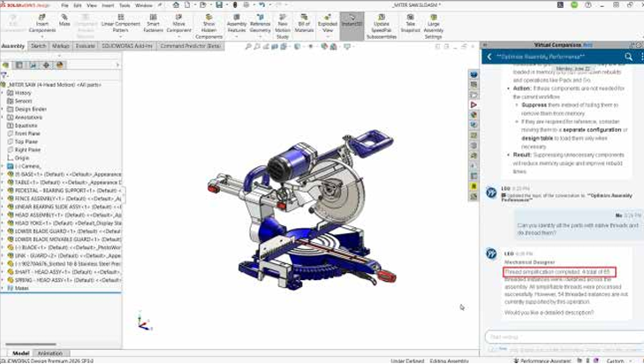Select the Model bottom tab
The image size is (644, 364).
point(20,353)
